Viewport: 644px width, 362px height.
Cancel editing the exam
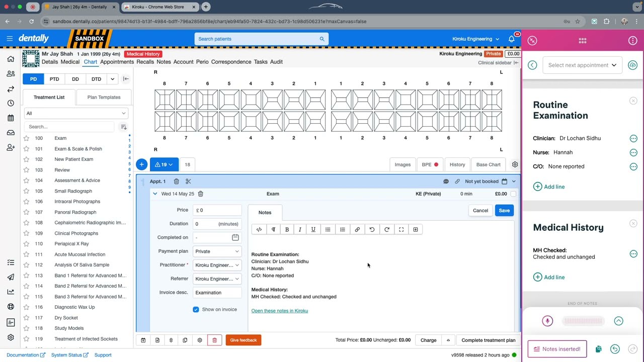[480, 211]
